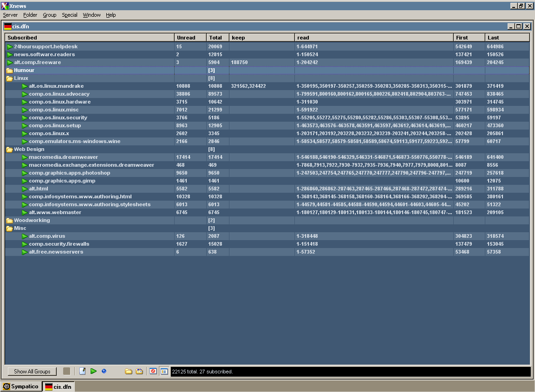
Task: Switch to the Sympatico server tab
Action: (21, 386)
